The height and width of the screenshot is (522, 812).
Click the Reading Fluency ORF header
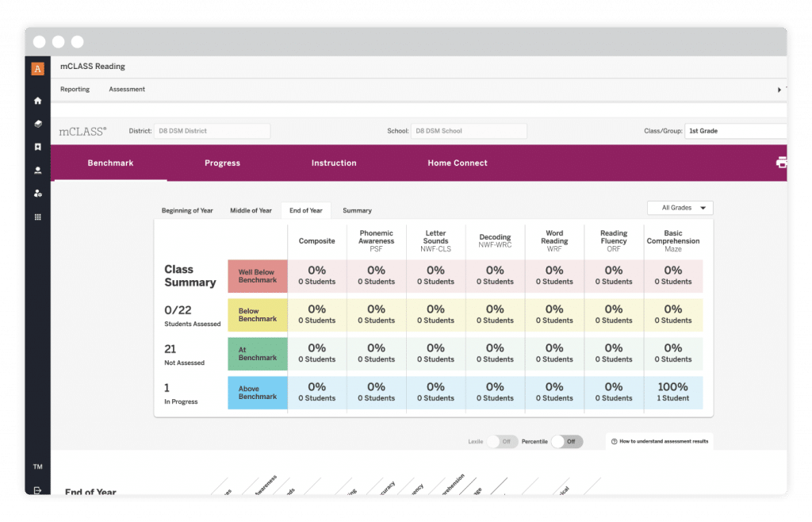[614, 241]
